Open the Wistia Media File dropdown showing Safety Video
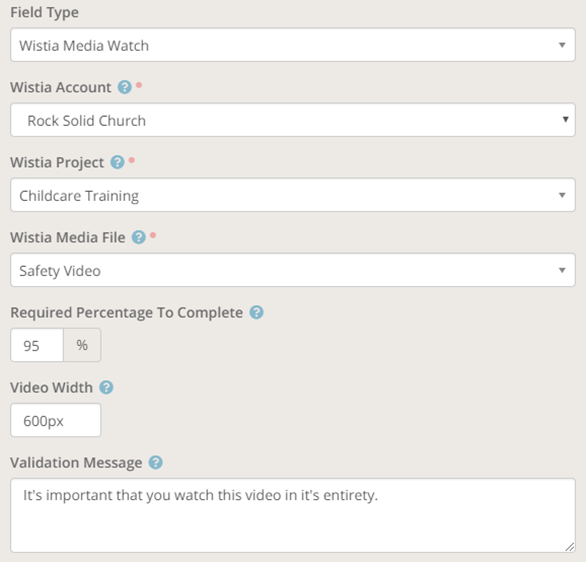Screen dimensions: 586x562 click(x=293, y=270)
